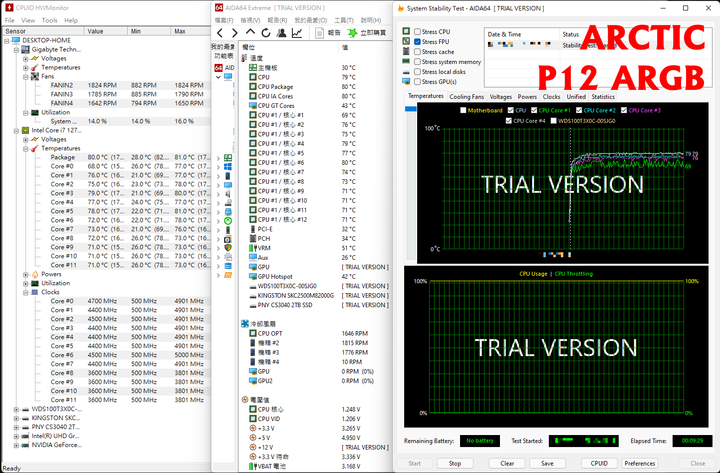This screenshot has width=720, height=473.
Task: Click the security shield icon in AIDA64 sidebar
Action: point(228,248)
